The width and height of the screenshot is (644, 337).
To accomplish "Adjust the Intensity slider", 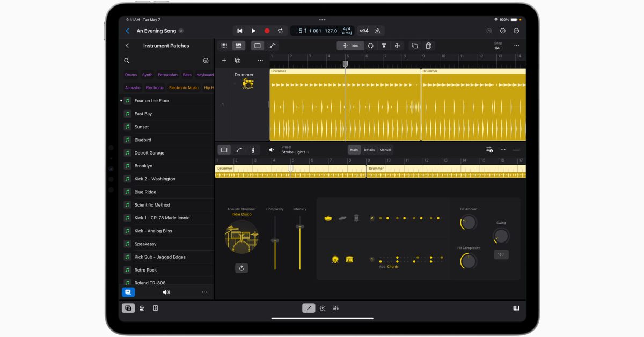I will point(299,226).
